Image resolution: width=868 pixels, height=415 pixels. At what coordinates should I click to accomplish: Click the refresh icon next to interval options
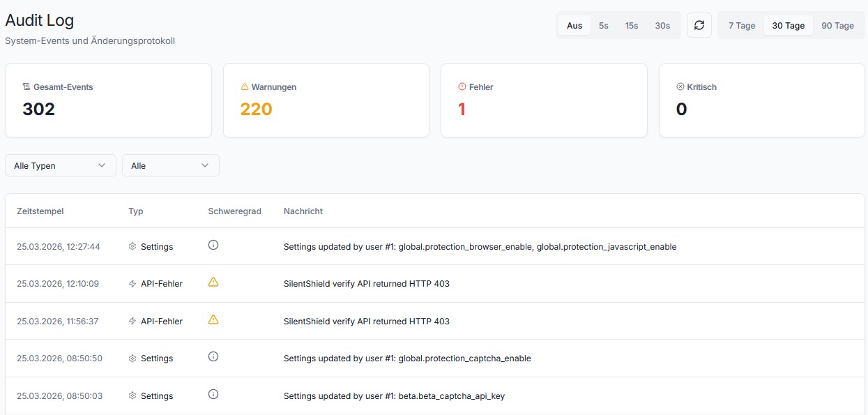pyautogui.click(x=699, y=25)
